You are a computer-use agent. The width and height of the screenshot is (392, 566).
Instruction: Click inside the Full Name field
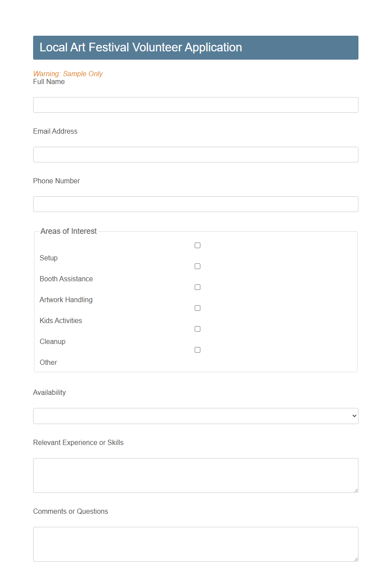point(196,105)
